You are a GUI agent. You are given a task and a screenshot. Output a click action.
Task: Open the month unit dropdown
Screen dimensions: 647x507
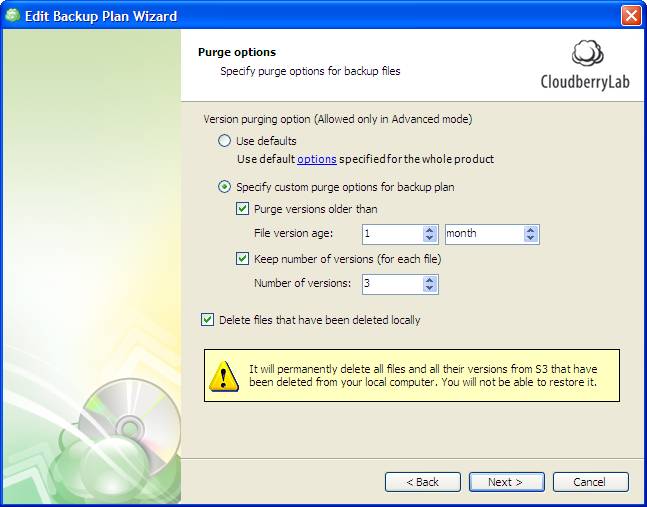492,234
